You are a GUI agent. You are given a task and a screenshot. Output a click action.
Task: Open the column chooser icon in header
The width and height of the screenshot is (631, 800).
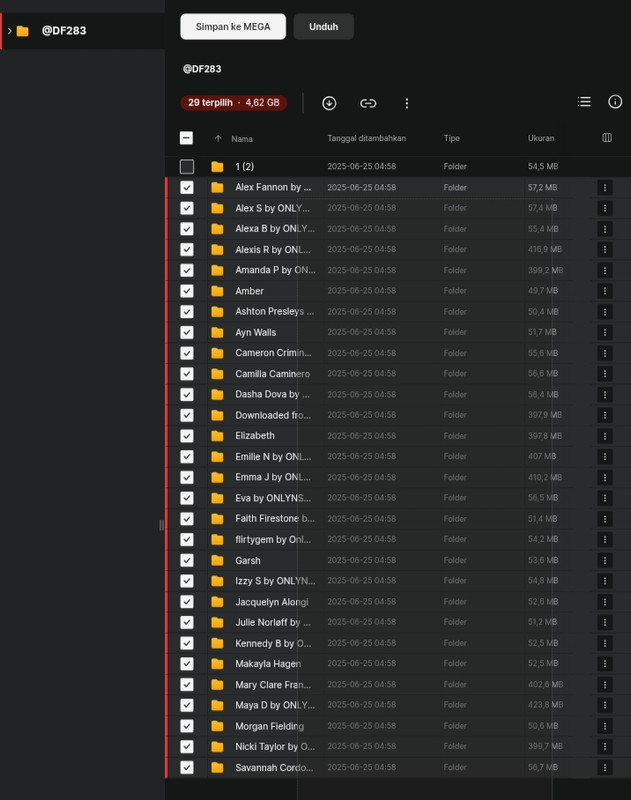pyautogui.click(x=607, y=138)
